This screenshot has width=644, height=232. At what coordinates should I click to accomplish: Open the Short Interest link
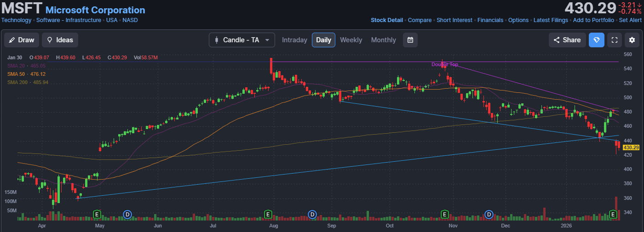coord(454,20)
